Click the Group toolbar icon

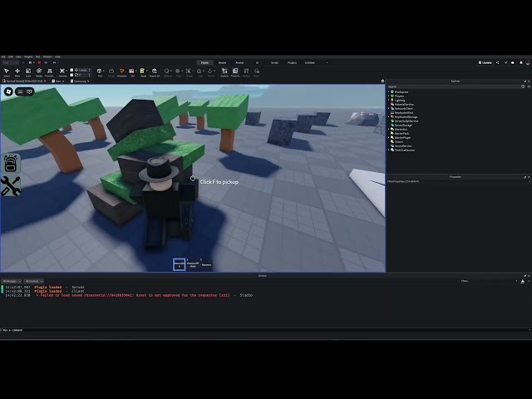189,72
